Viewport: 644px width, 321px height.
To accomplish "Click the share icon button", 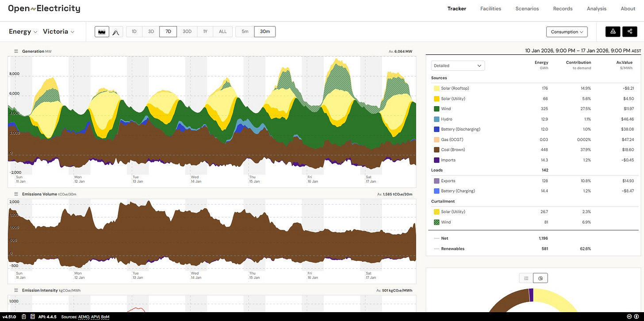I will (630, 31).
